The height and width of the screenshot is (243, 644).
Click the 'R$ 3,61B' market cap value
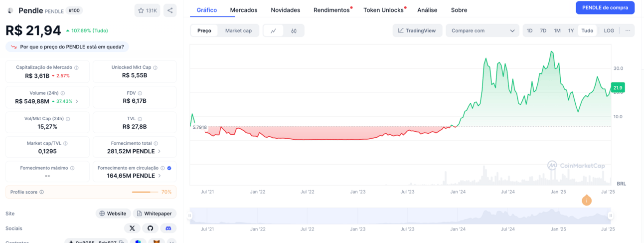coord(37,76)
